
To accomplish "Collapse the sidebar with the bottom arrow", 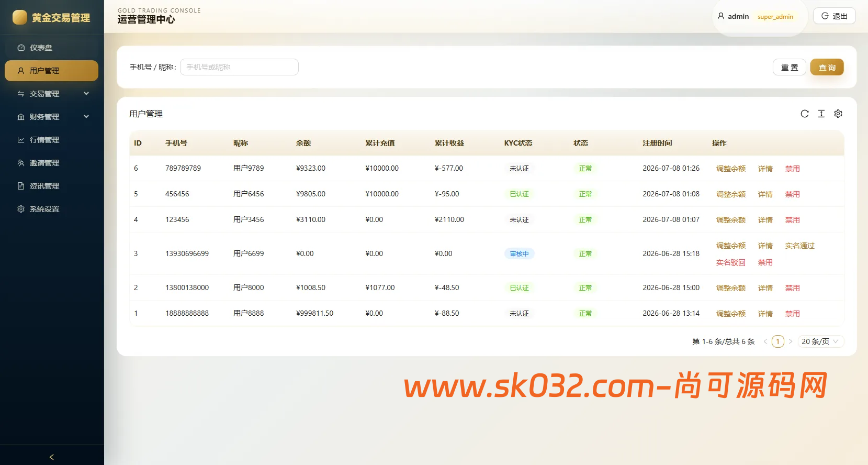I will pyautogui.click(x=51, y=457).
